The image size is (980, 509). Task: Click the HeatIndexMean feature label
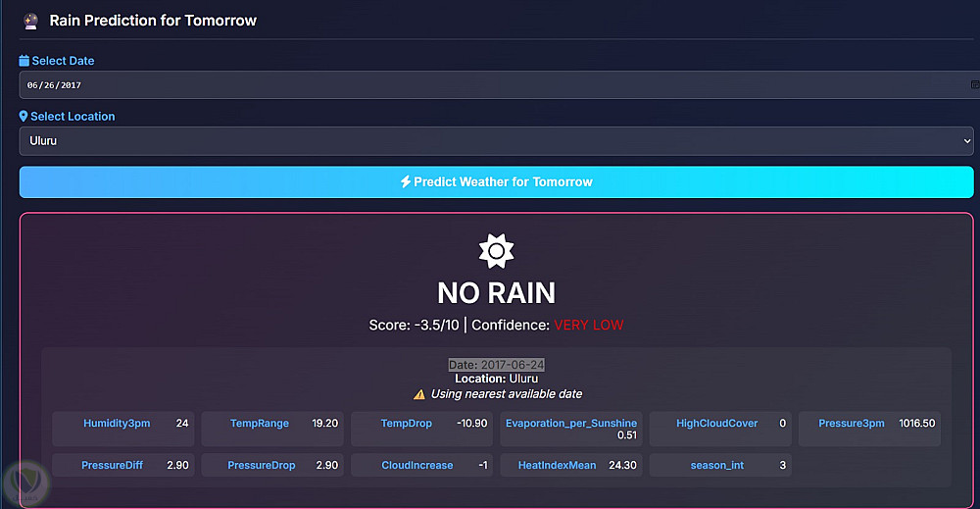coord(557,465)
